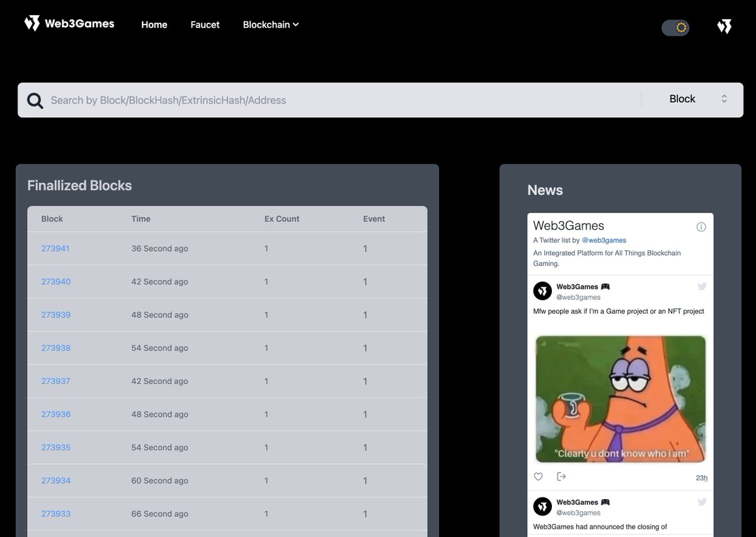Open block 273941

55,248
